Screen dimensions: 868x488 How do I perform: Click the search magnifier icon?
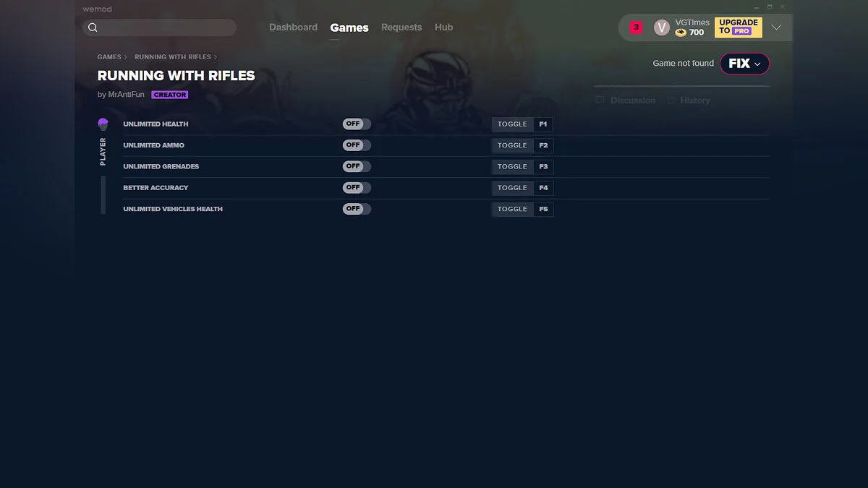tap(93, 27)
